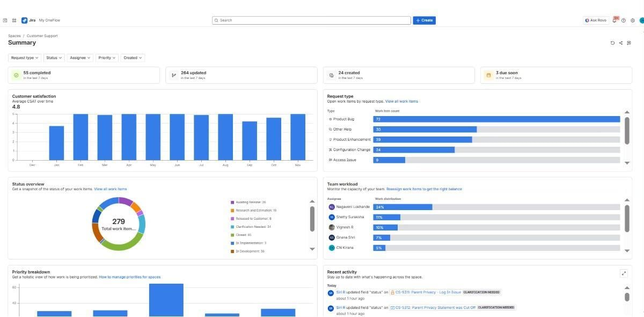Click the share icon on Summary page
The height and width of the screenshot is (317, 644).
point(621,43)
